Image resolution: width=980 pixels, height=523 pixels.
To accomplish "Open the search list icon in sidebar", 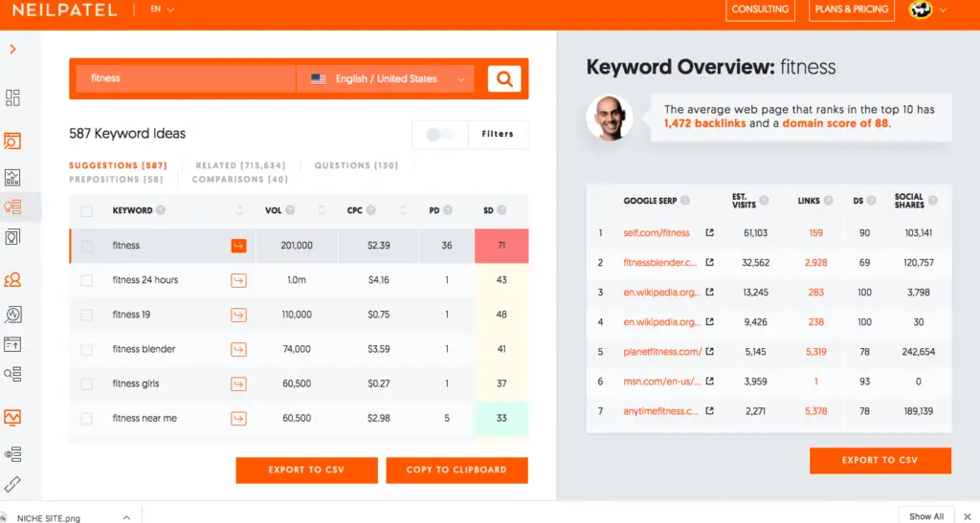I will (12, 374).
